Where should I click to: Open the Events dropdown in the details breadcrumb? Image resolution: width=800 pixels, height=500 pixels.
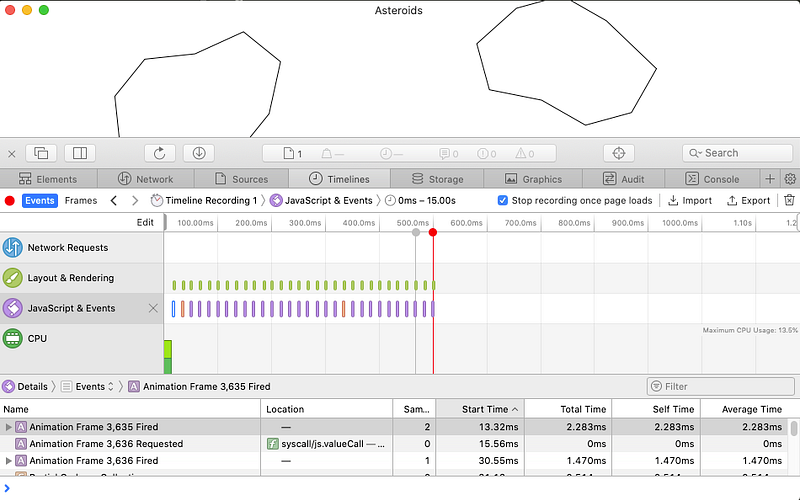(x=88, y=387)
